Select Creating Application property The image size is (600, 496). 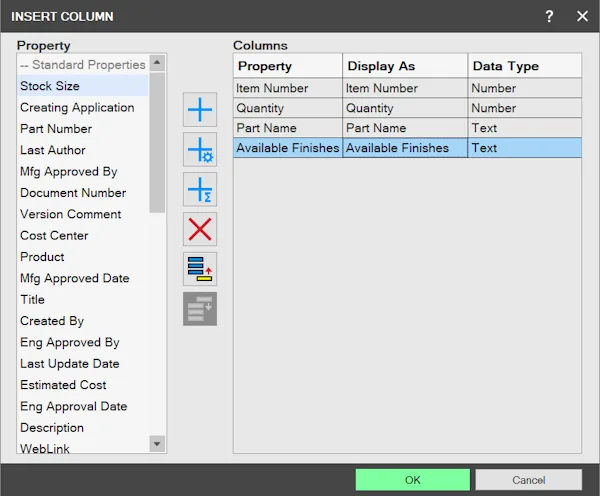tap(83, 107)
